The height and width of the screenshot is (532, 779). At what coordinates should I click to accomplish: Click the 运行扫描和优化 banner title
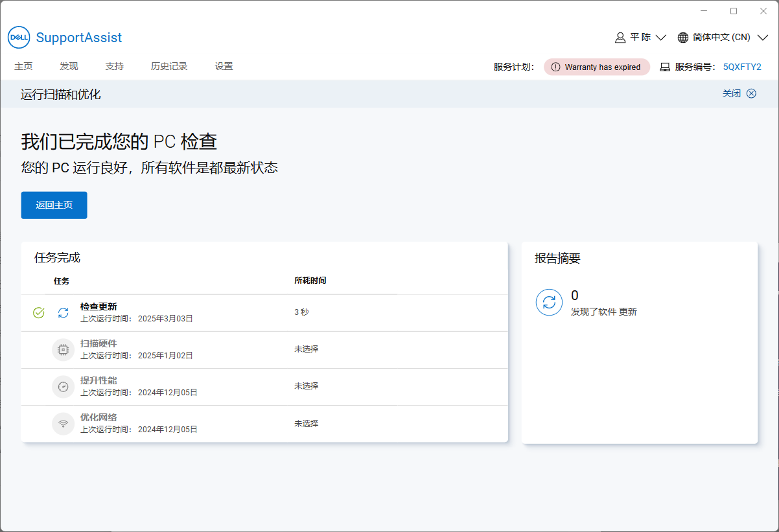click(61, 95)
